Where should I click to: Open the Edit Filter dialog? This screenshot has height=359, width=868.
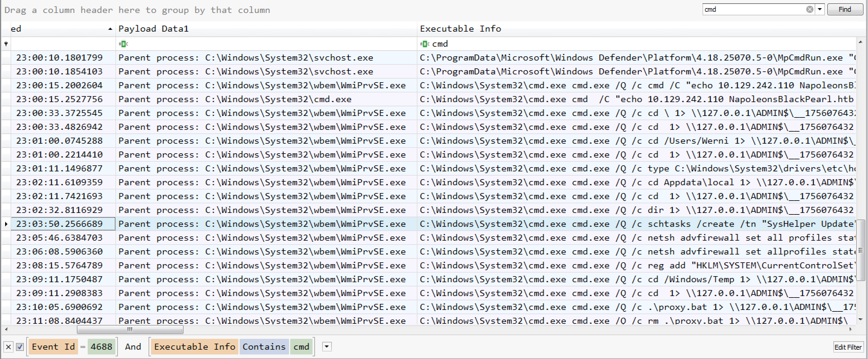point(848,347)
